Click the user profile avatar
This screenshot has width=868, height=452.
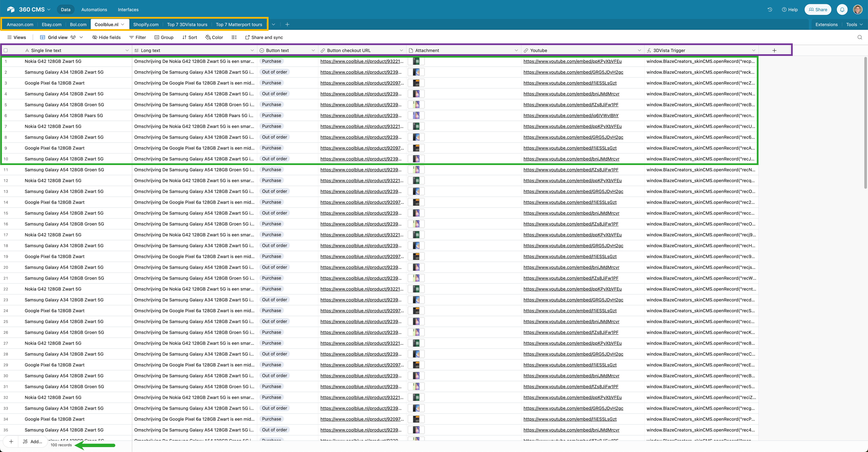tap(857, 9)
